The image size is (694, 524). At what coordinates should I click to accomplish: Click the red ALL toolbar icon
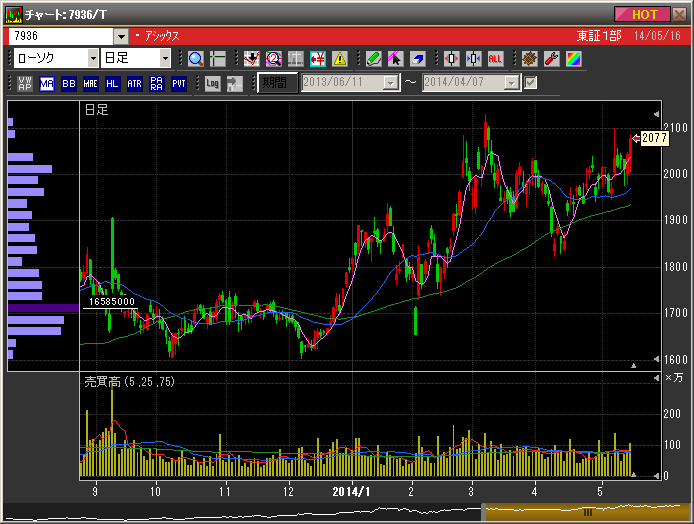[x=495, y=59]
